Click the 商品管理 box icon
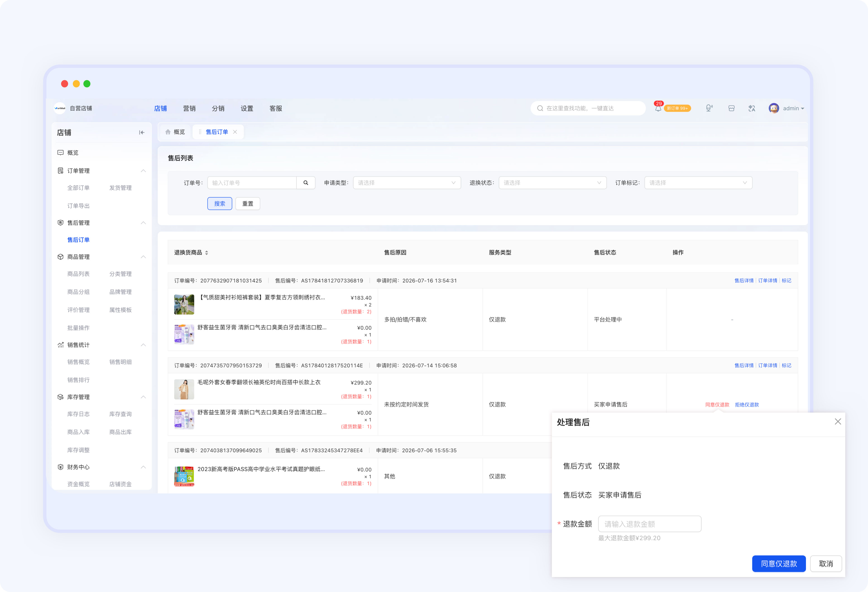This screenshot has width=868, height=592. (x=60, y=257)
